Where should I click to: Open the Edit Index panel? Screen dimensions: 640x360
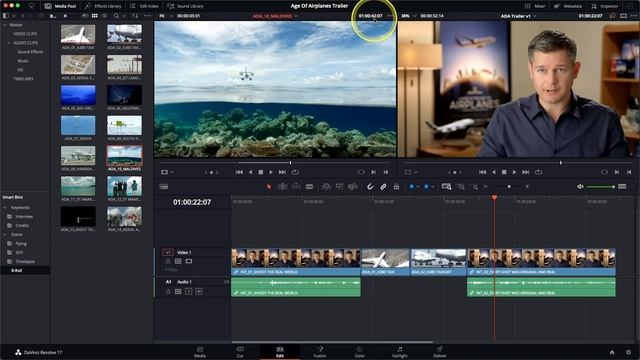(144, 6)
